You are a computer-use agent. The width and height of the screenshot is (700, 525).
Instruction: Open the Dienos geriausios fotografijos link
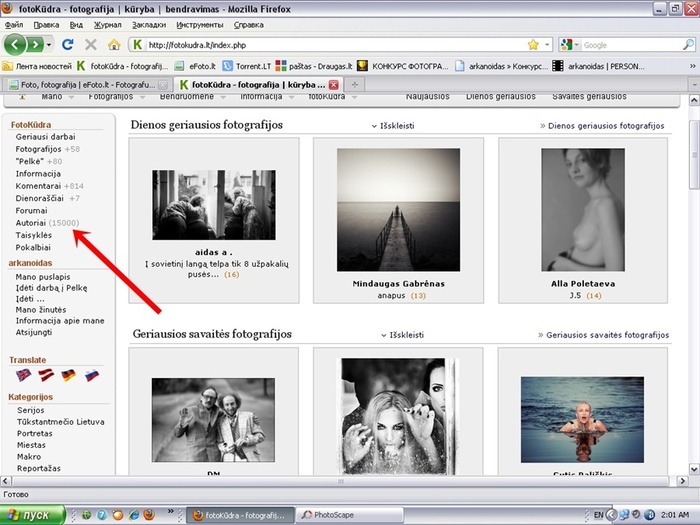pos(607,127)
